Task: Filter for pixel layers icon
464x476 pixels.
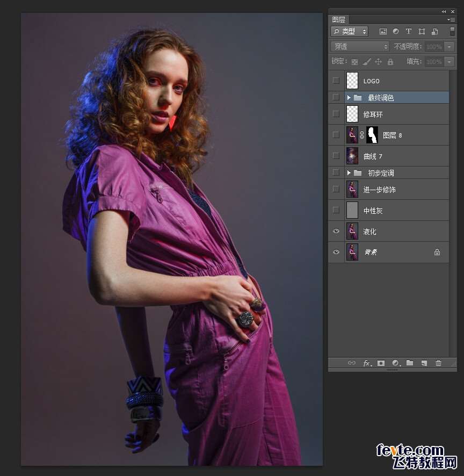Action: [383, 32]
